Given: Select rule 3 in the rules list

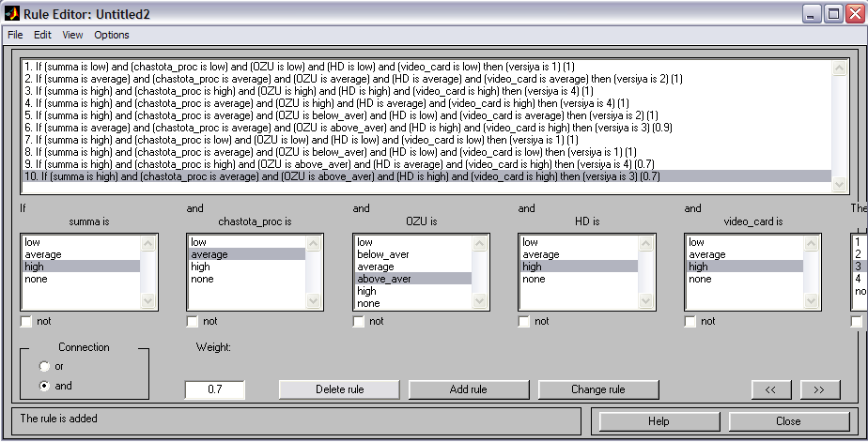Looking at the screenshot, I should tap(426, 91).
